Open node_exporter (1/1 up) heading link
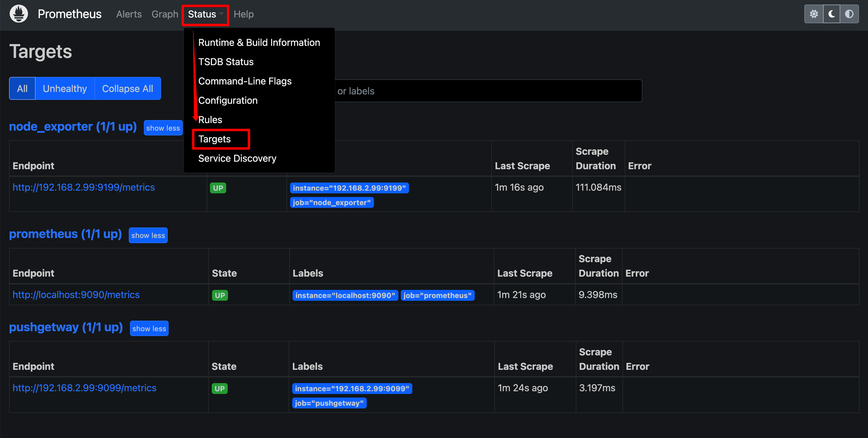 coord(73,127)
